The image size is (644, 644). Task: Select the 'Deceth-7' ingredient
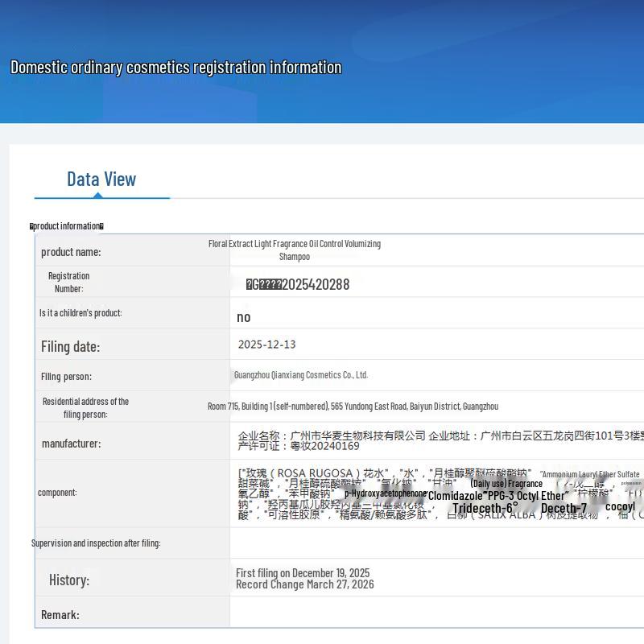click(563, 509)
